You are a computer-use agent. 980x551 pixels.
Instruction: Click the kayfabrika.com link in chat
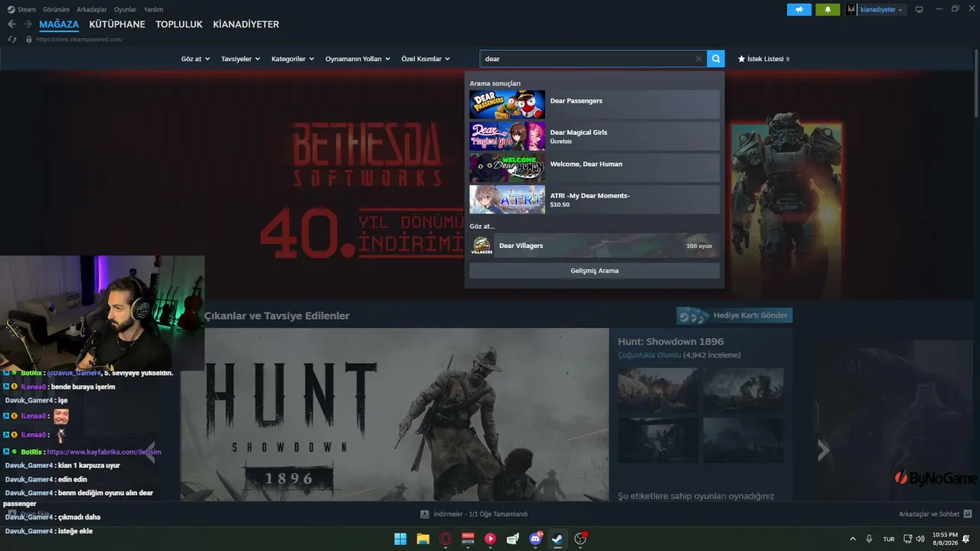coord(104,452)
